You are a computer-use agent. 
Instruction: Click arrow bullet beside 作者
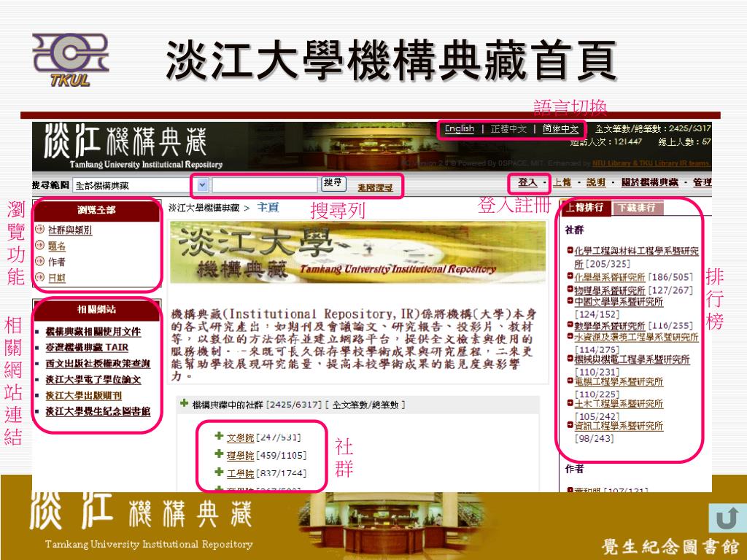coord(39,262)
